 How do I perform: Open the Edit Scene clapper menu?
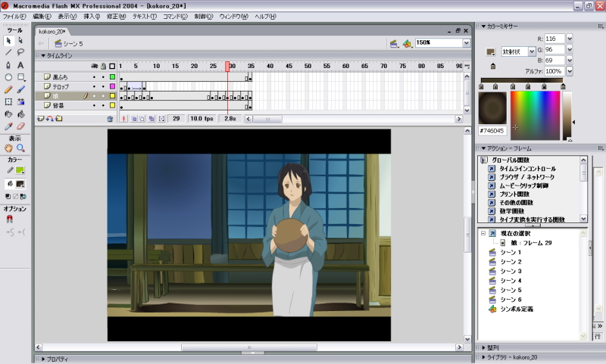[394, 44]
